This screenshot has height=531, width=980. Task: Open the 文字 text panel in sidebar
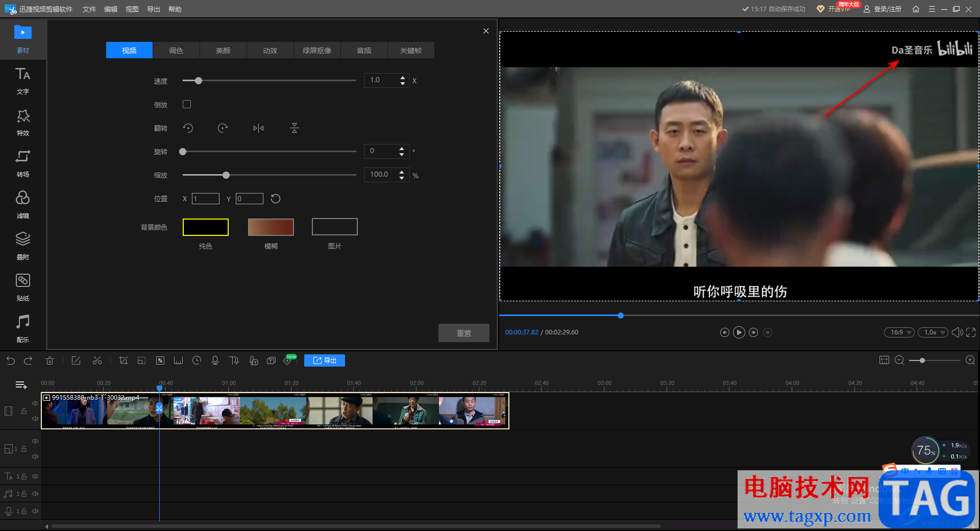(x=22, y=81)
